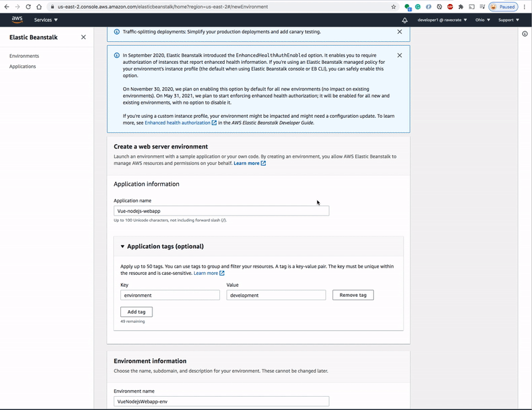Click the Paused profile avatar button
This screenshot has width=532, height=410.
(x=503, y=7)
